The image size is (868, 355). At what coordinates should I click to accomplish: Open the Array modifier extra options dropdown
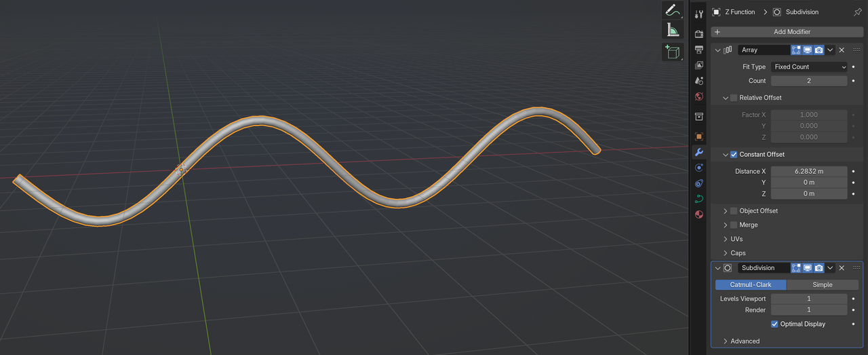[x=830, y=50]
